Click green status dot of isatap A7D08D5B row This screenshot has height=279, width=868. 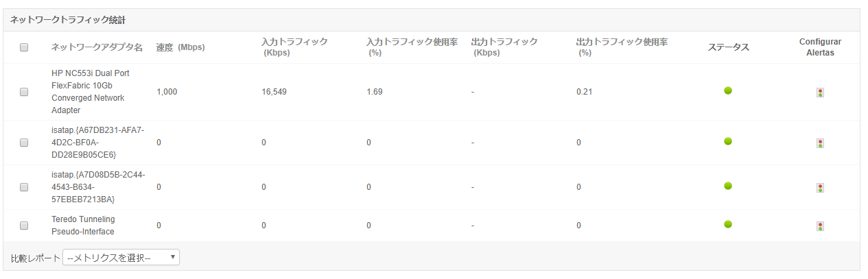coord(728,186)
